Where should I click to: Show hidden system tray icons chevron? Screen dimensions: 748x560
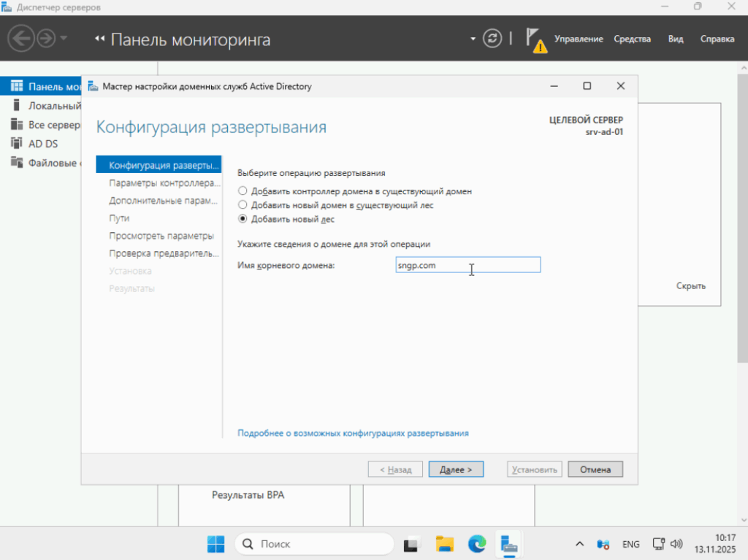(580, 544)
